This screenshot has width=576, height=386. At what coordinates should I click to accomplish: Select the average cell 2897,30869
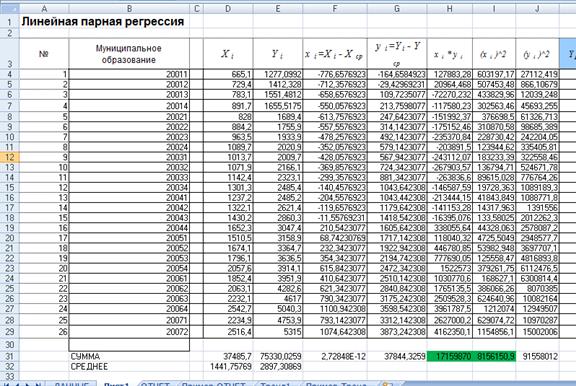coord(278,367)
